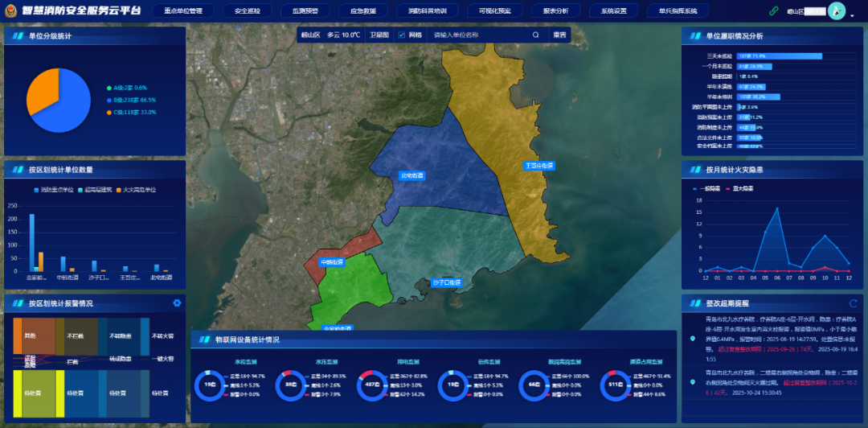
Task: Click the 请输入单位名称 search input field
Action: click(478, 35)
